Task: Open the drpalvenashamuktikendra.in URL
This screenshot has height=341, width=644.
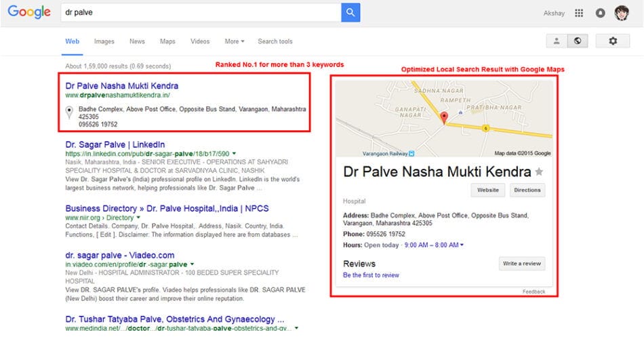Action: tap(117, 96)
